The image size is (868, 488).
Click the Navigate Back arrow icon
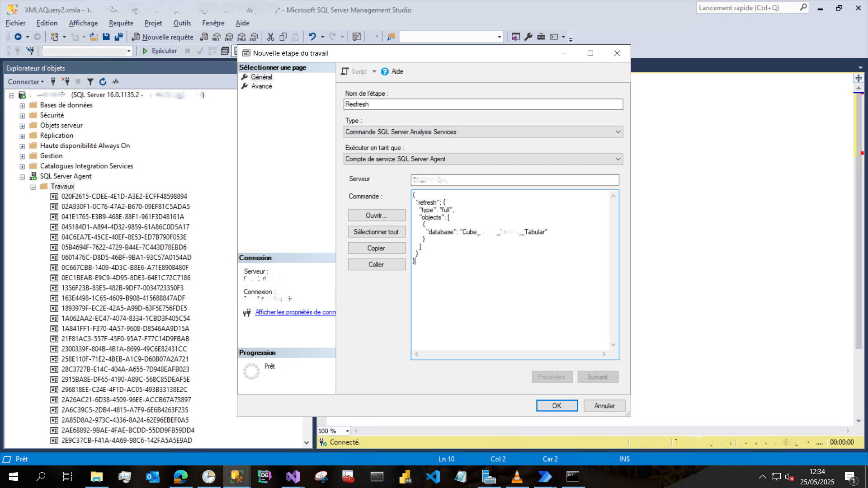click(x=18, y=37)
